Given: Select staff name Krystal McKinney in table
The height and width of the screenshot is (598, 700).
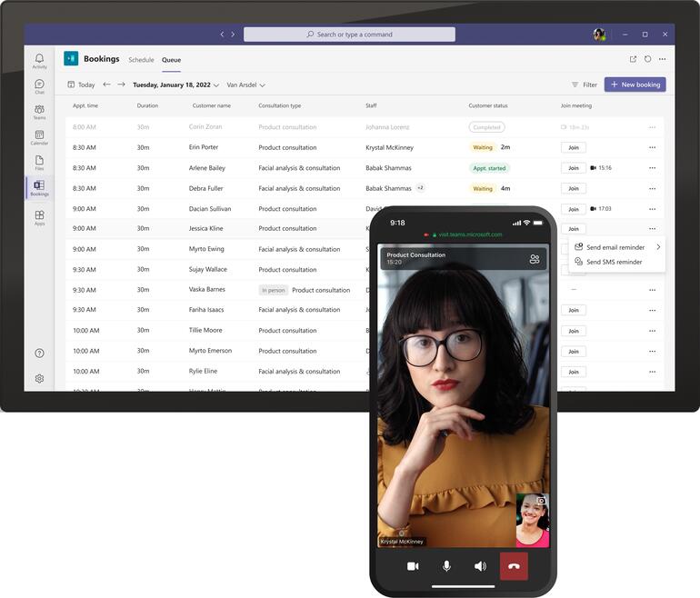Looking at the screenshot, I should (389, 147).
